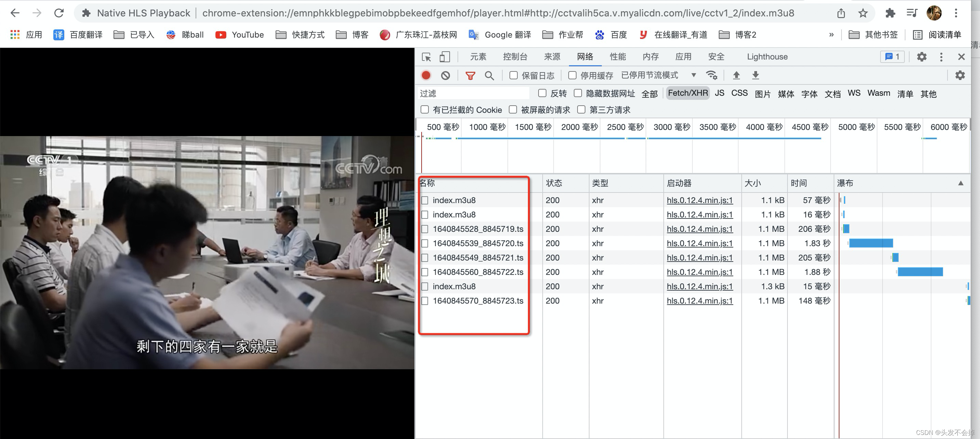Toggle the network filter funnel icon

pyautogui.click(x=470, y=75)
